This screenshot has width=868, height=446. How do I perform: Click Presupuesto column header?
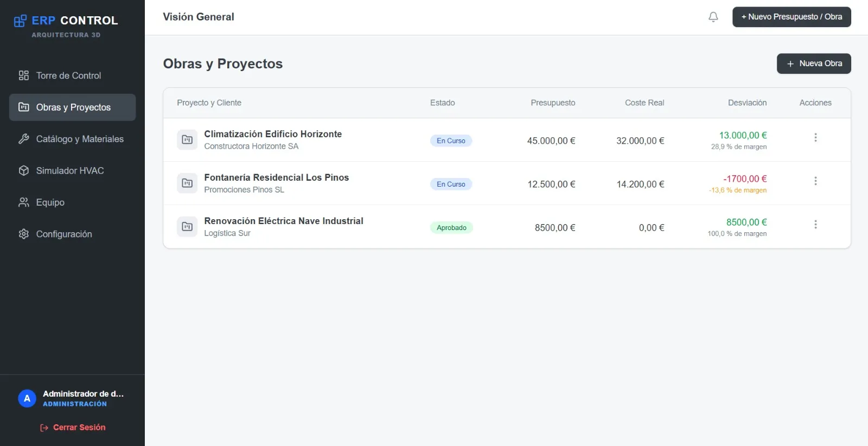[553, 103]
